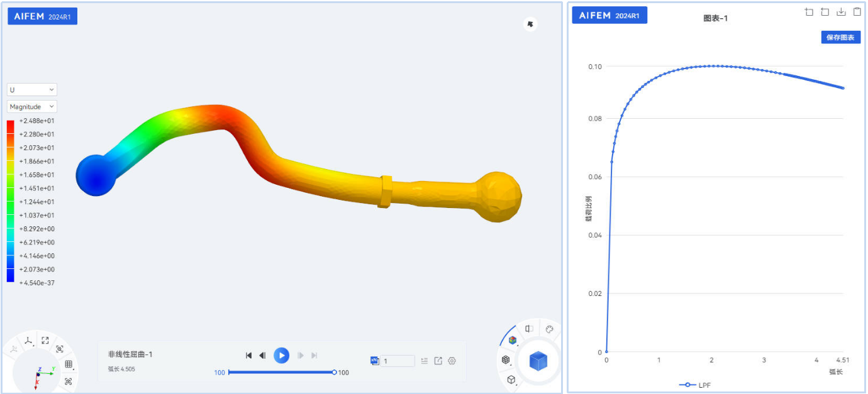This screenshot has height=394, width=868.
Task: Click the 4.51 x-axis end tick label
Action: (x=843, y=360)
